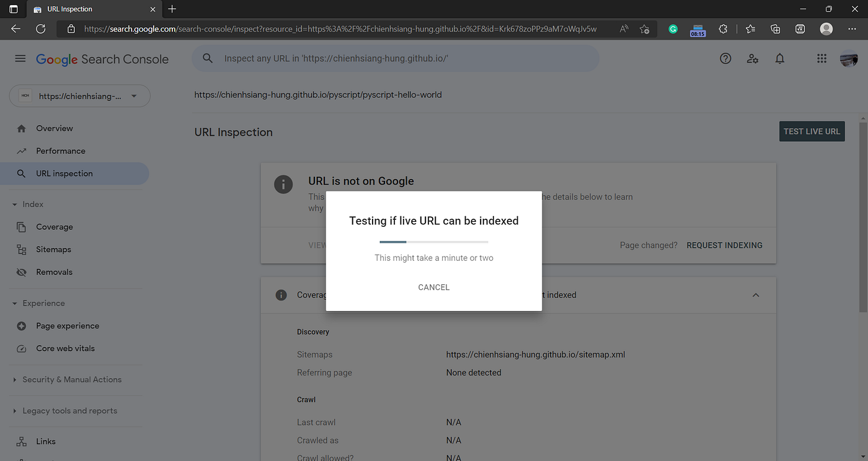Click REQUEST INDEXING

pos(725,245)
